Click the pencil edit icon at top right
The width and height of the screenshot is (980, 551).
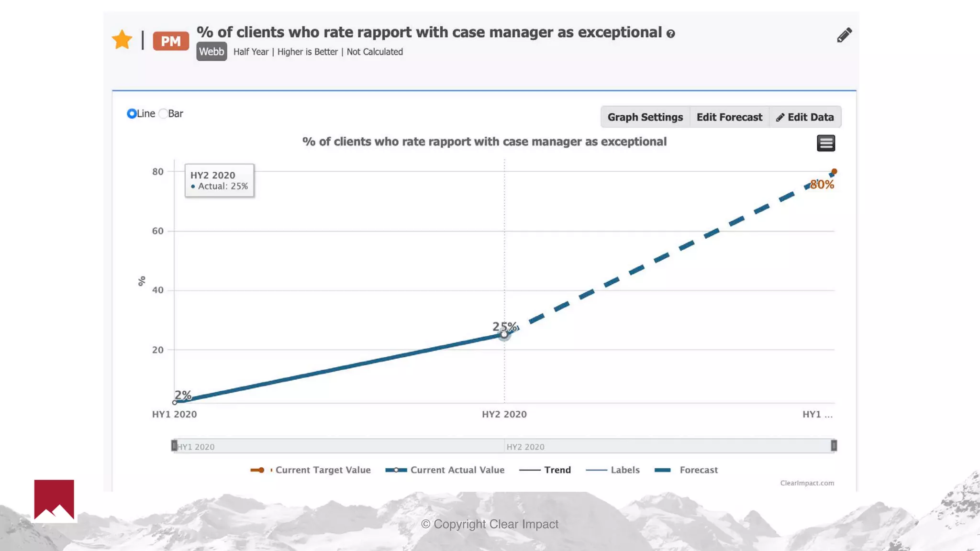(844, 35)
